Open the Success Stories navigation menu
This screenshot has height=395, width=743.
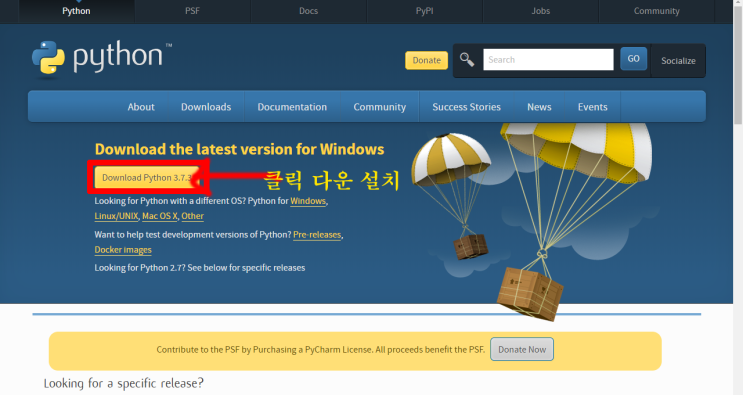[x=466, y=107]
